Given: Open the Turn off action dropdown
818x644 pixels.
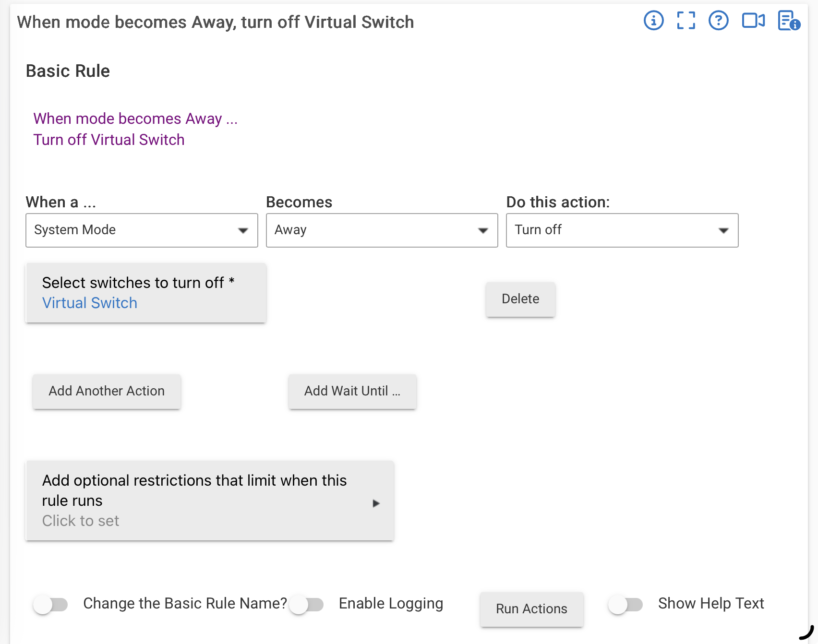Looking at the screenshot, I should pyautogui.click(x=622, y=230).
